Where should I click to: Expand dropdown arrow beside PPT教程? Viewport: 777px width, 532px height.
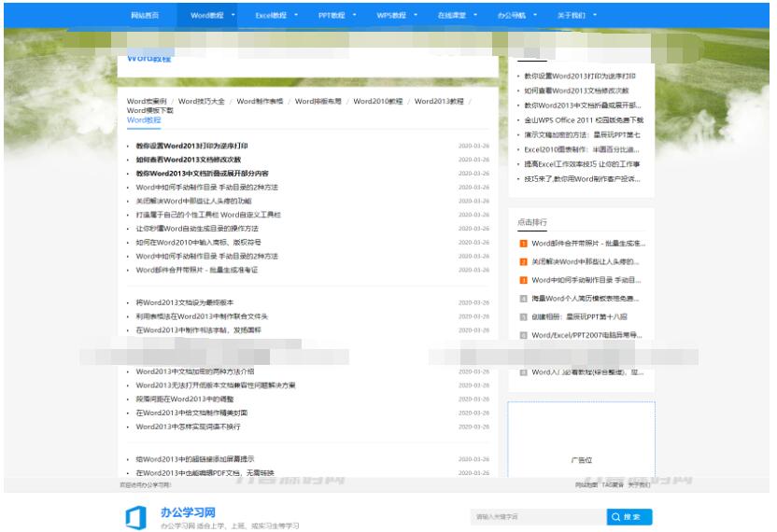coord(354,15)
